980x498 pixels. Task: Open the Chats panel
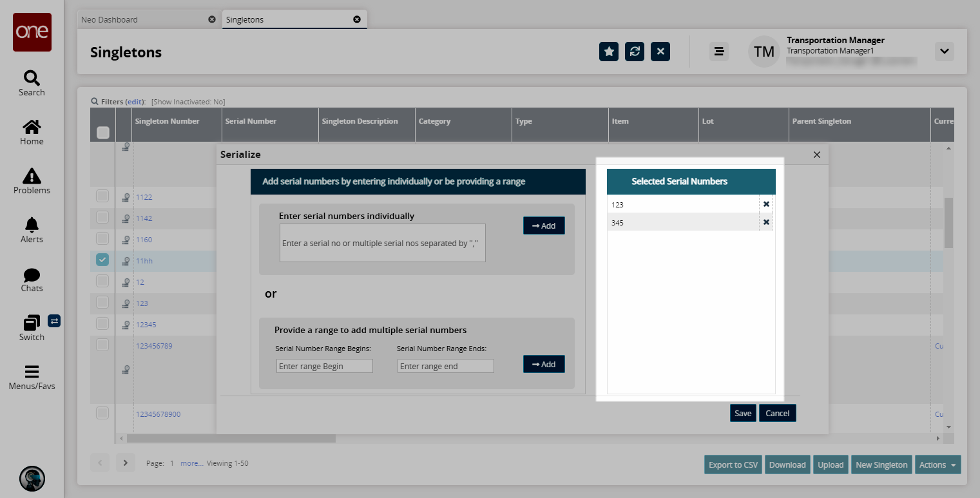pos(32,280)
